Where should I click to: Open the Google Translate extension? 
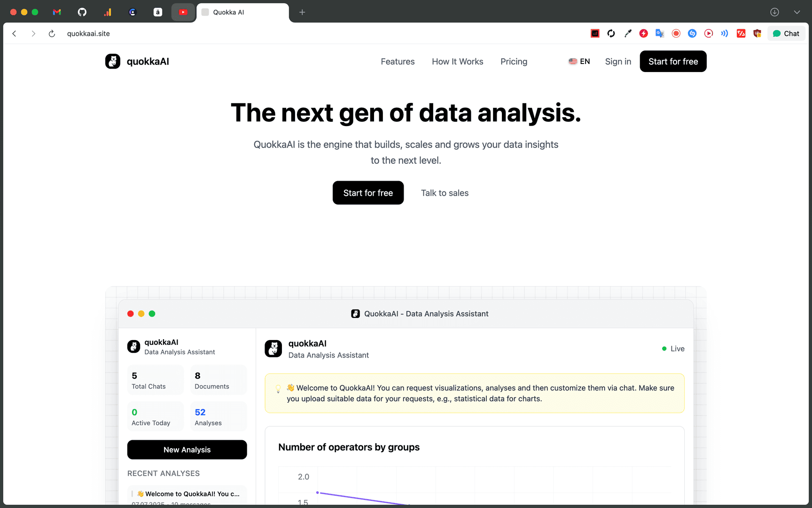[x=660, y=33]
